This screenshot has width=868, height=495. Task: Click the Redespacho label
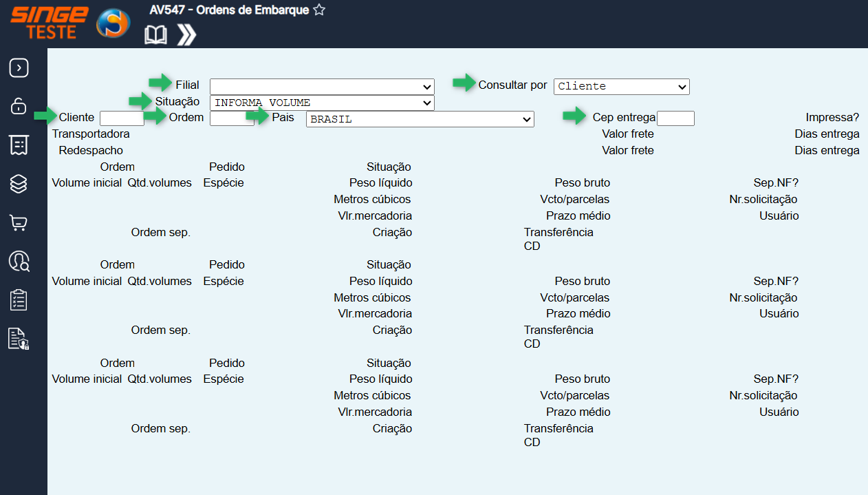click(x=91, y=150)
